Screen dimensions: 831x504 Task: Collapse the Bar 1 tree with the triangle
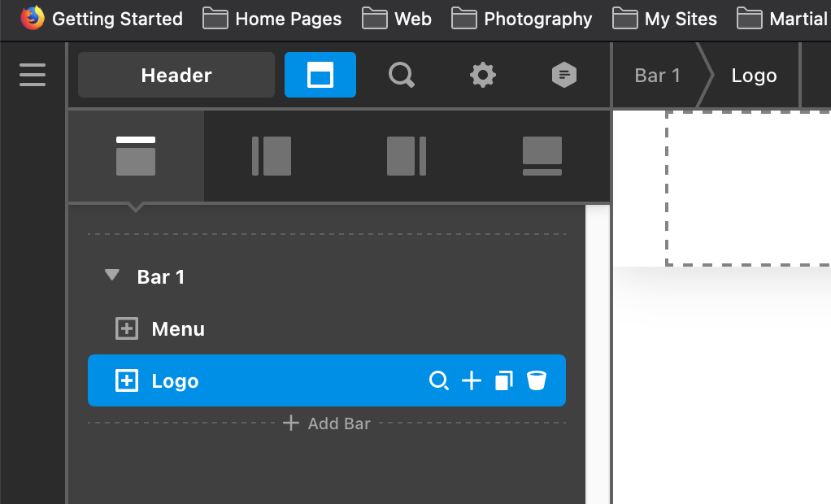coord(112,276)
